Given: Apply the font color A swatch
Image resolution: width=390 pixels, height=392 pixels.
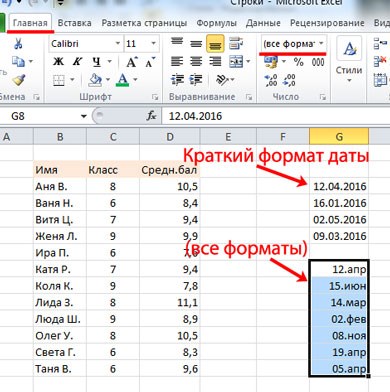Looking at the screenshot, I should pyautogui.click(x=122, y=80).
